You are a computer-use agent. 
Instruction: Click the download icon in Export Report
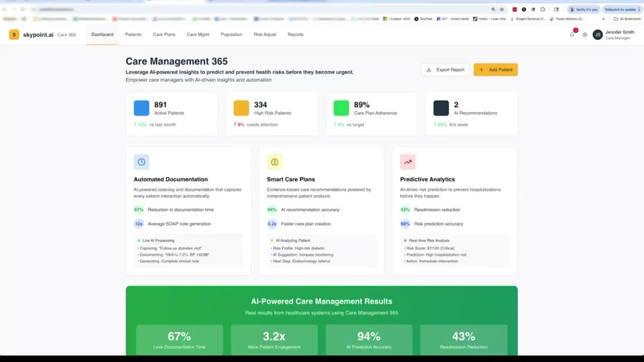[x=429, y=70]
